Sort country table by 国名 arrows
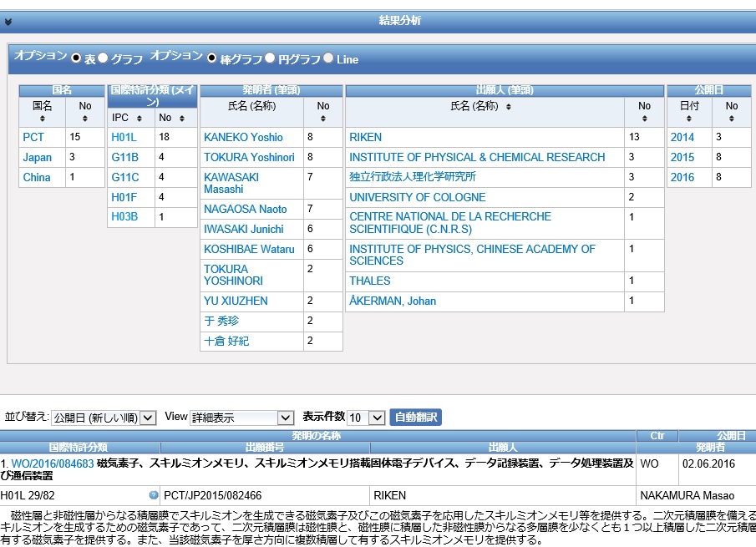 pyautogui.click(x=43, y=119)
